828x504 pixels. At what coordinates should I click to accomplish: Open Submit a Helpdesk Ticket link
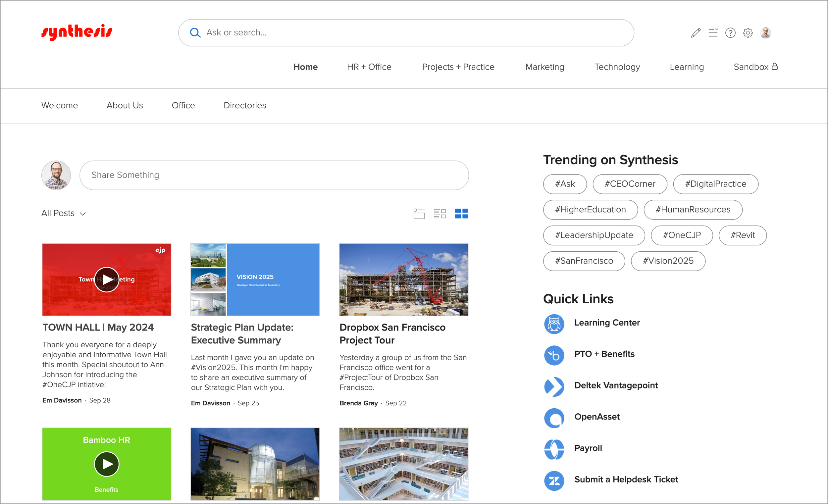[x=626, y=479]
